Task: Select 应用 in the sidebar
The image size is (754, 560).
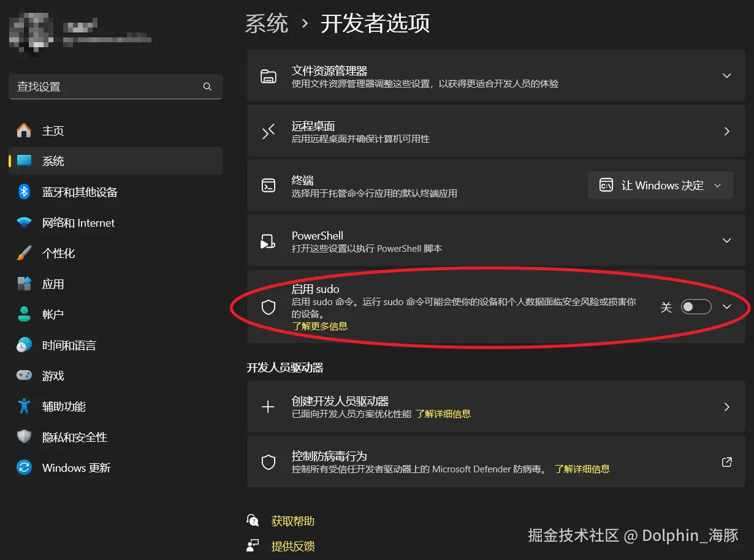Action: [115, 284]
